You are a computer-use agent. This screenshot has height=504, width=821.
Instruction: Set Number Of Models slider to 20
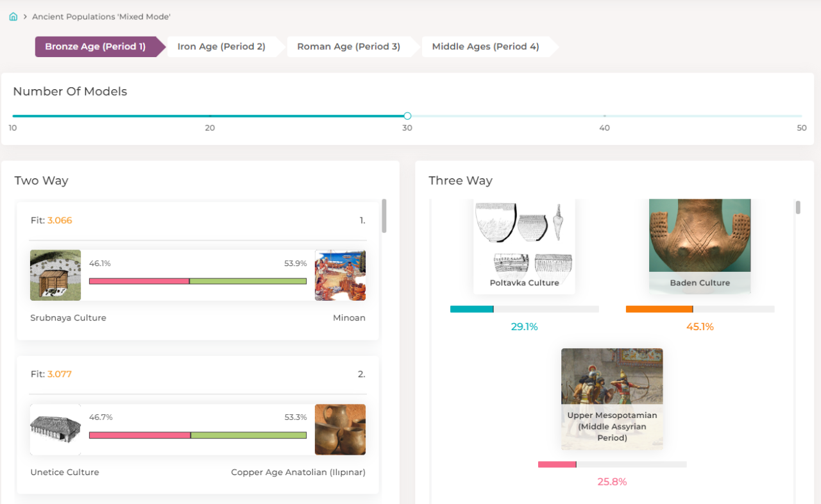coord(210,116)
